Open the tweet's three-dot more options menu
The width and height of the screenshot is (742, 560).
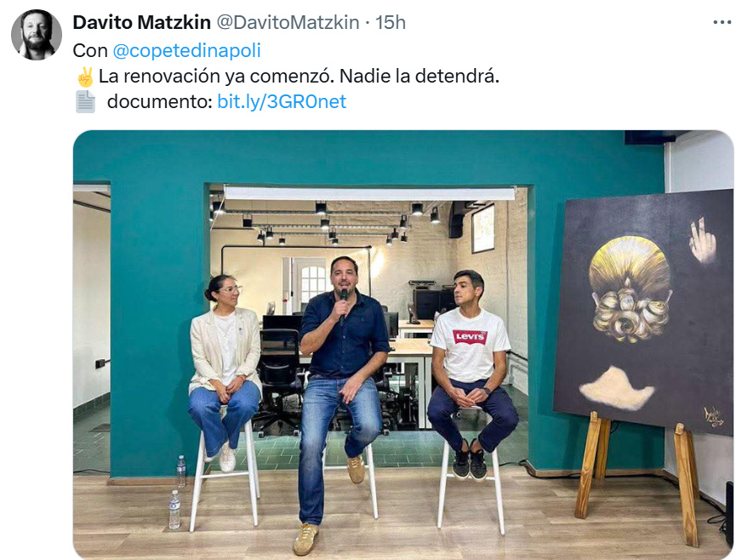tap(722, 22)
